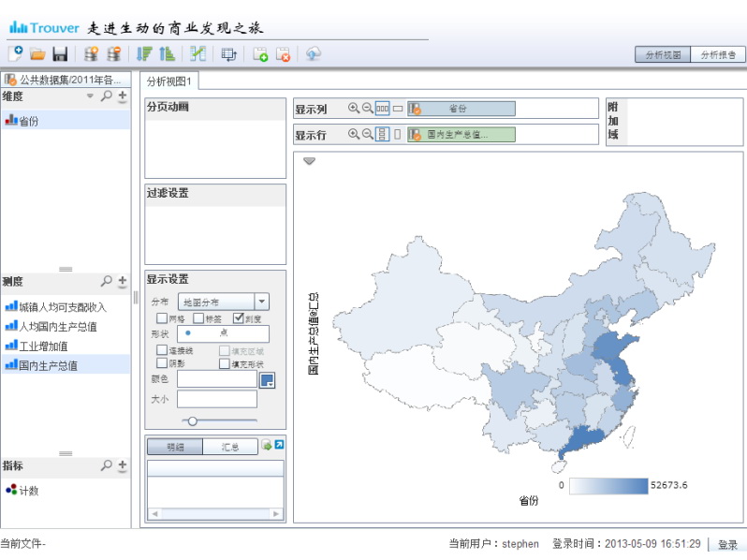Zoom out on the 显示列 row

367,109
